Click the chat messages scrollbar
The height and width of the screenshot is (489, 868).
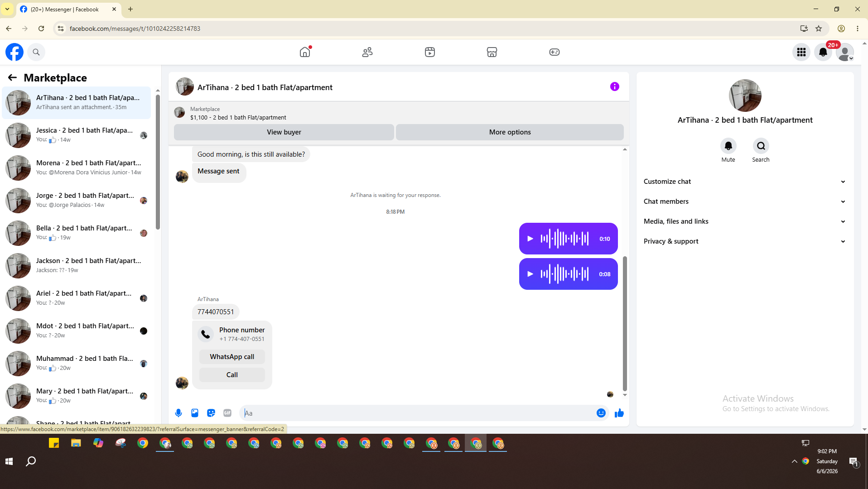pyautogui.click(x=625, y=323)
